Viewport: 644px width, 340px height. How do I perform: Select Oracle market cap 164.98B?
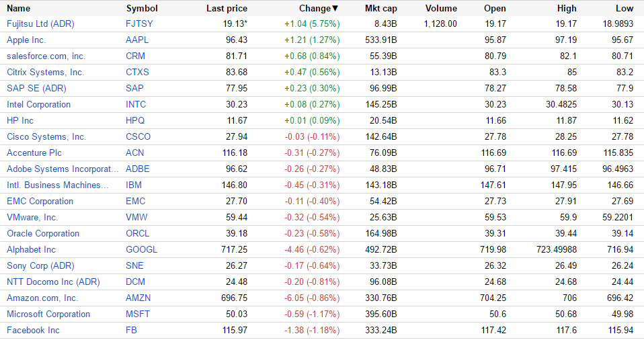click(x=381, y=233)
